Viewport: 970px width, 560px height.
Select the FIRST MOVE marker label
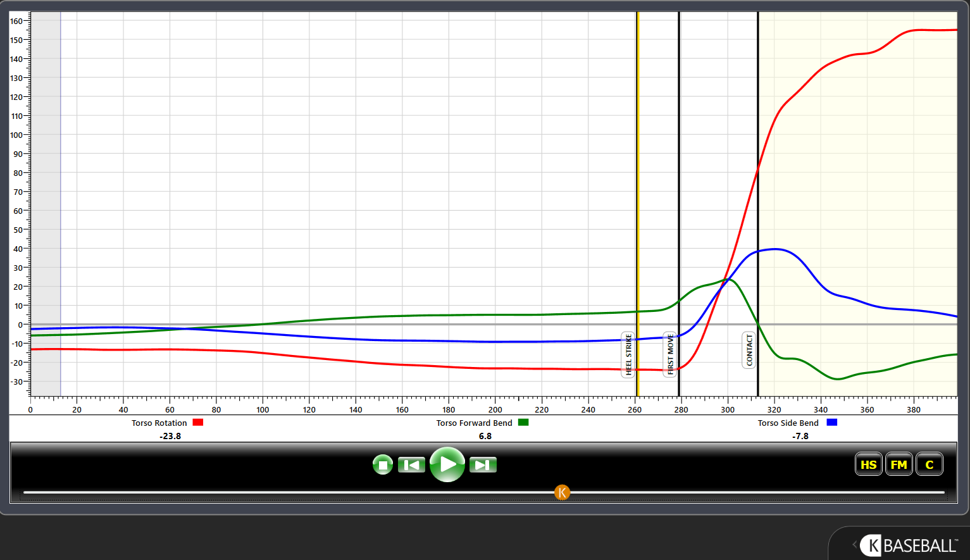(670, 354)
